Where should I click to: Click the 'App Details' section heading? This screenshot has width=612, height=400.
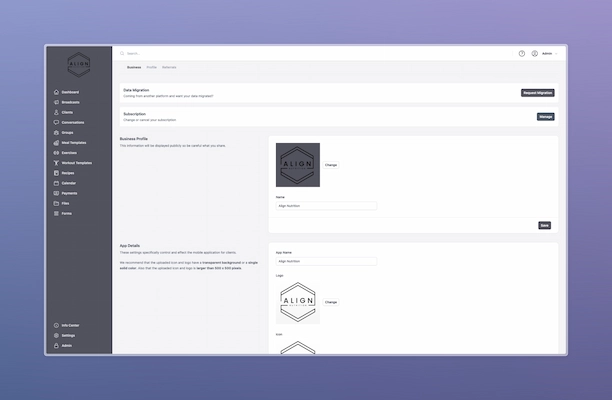click(x=130, y=245)
